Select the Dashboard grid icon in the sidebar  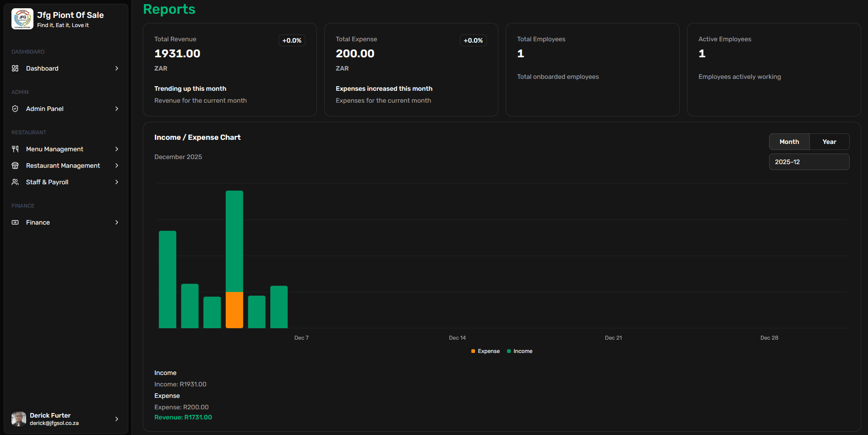click(15, 68)
